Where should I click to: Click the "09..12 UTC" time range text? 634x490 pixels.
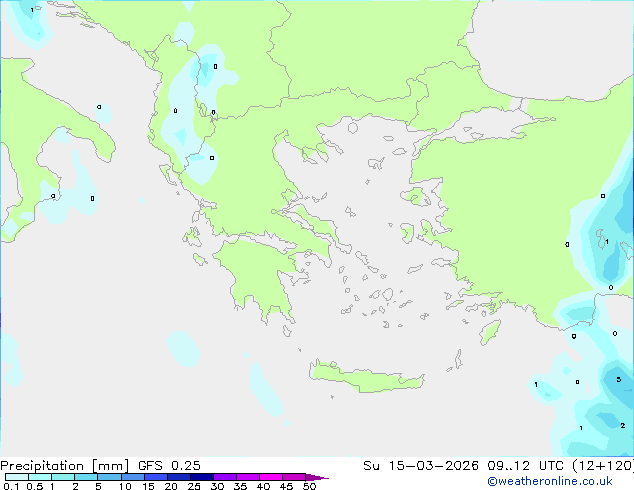click(x=525, y=466)
